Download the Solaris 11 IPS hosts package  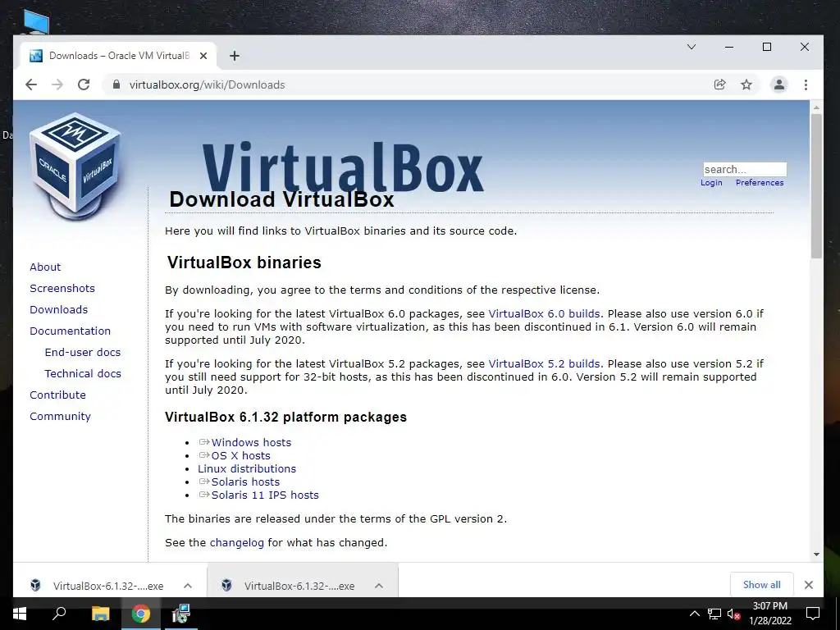[265, 495]
